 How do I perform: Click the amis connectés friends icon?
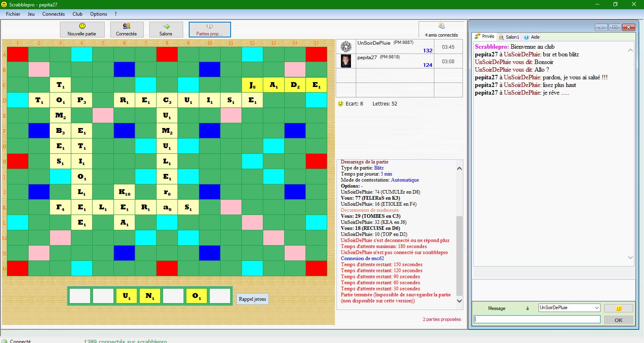[442, 26]
